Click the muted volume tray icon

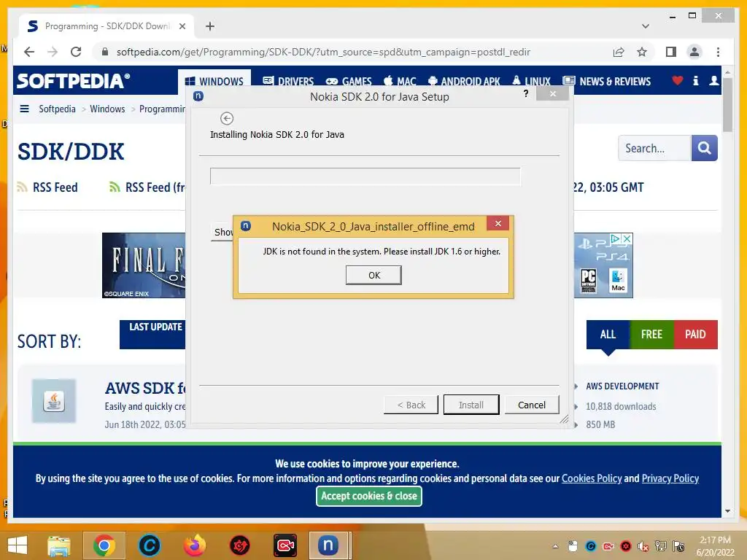click(643, 546)
